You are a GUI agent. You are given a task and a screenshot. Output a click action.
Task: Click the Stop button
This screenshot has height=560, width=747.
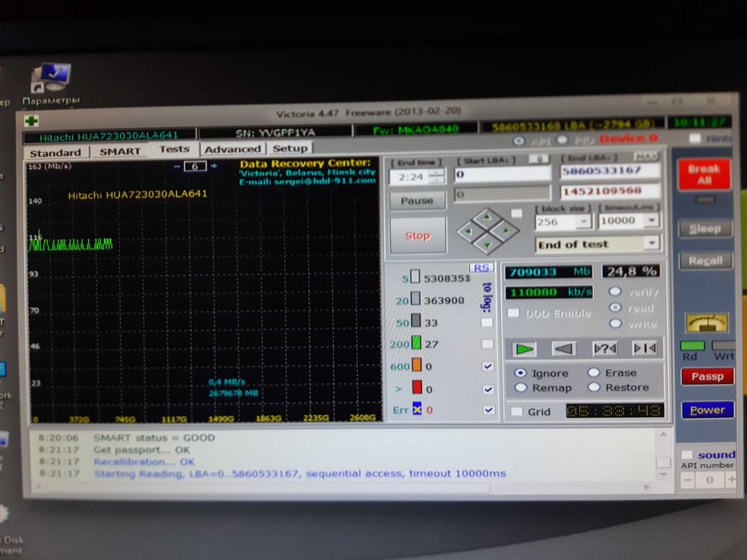click(417, 235)
